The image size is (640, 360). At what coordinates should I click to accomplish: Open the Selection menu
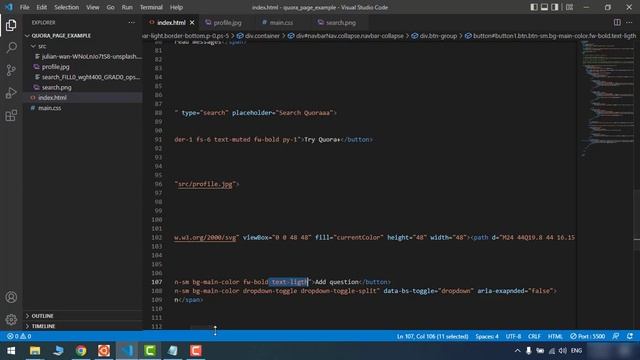coord(66,7)
